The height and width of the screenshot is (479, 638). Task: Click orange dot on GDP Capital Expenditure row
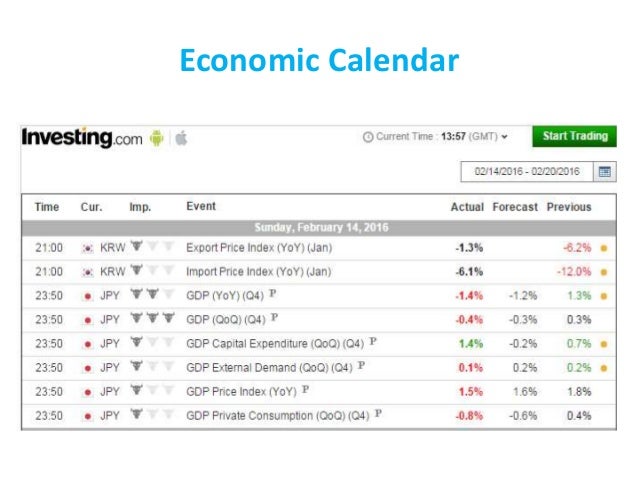click(x=604, y=344)
